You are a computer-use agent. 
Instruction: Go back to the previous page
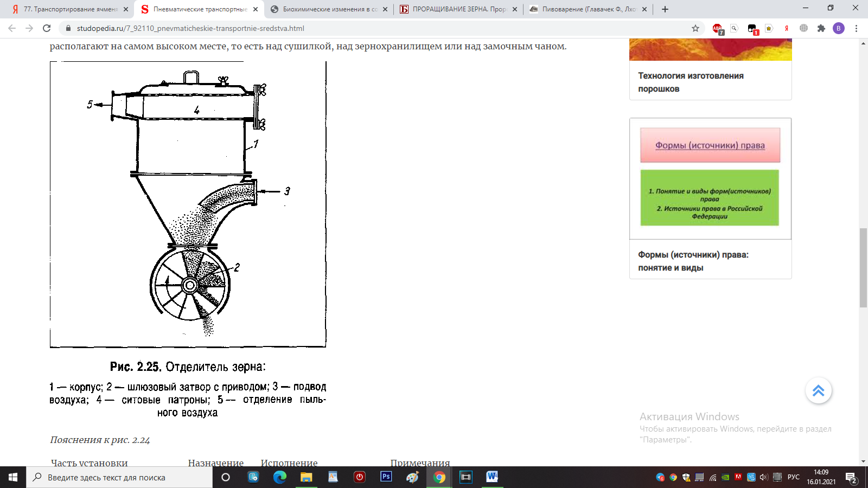pos(12,28)
